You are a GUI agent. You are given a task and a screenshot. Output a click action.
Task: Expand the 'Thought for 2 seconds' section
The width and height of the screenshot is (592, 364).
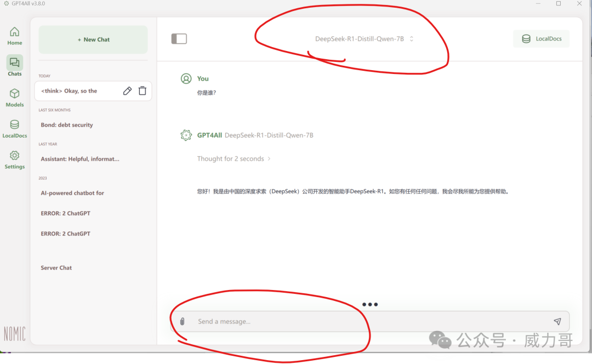click(x=234, y=158)
